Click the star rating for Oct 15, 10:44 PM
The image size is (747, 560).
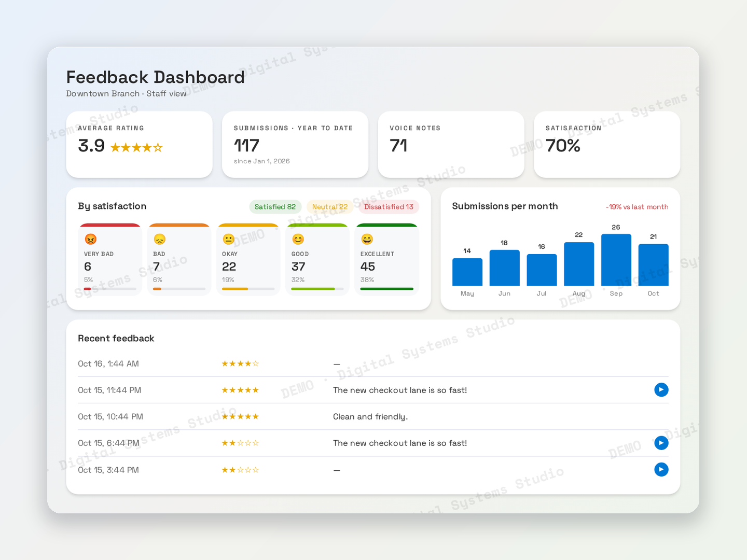240,417
